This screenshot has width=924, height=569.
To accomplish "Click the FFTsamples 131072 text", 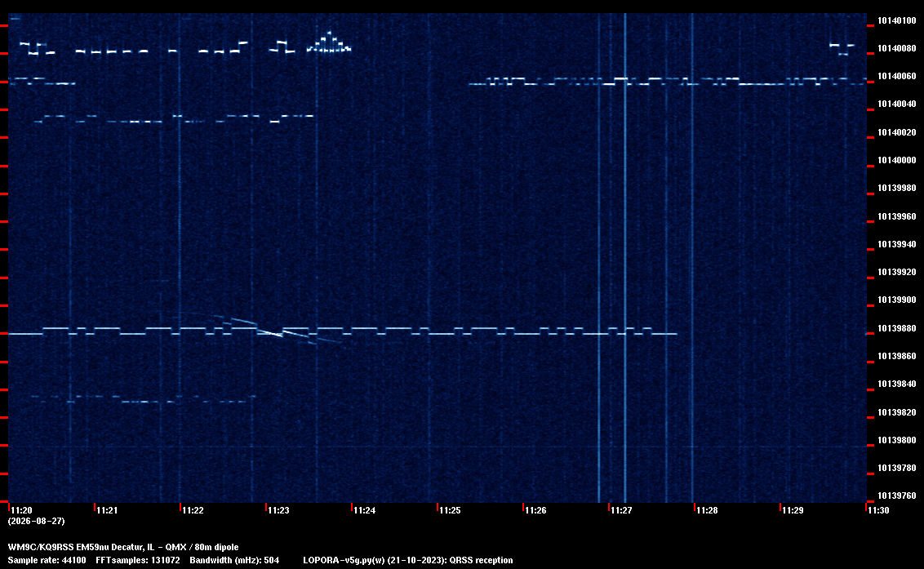I will tap(137, 560).
